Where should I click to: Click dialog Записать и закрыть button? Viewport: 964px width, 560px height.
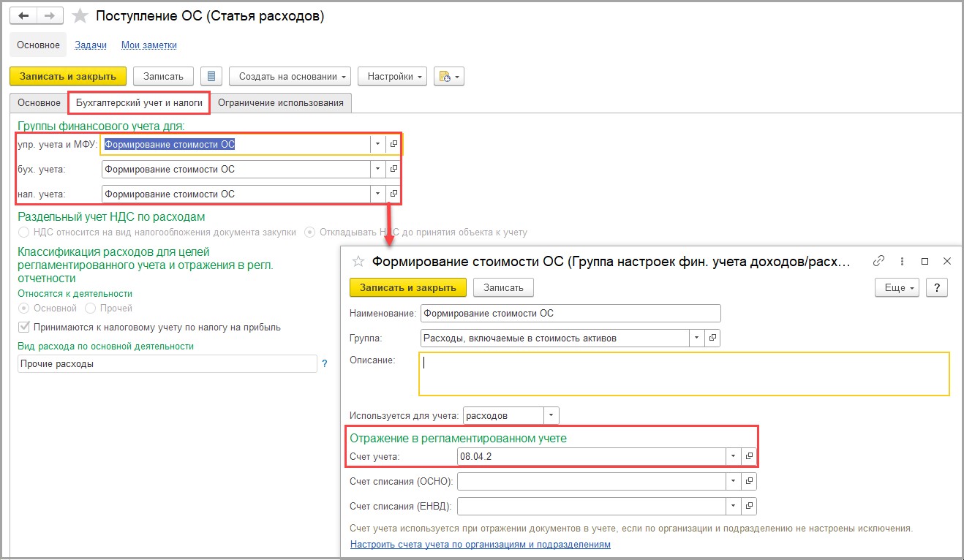click(408, 287)
